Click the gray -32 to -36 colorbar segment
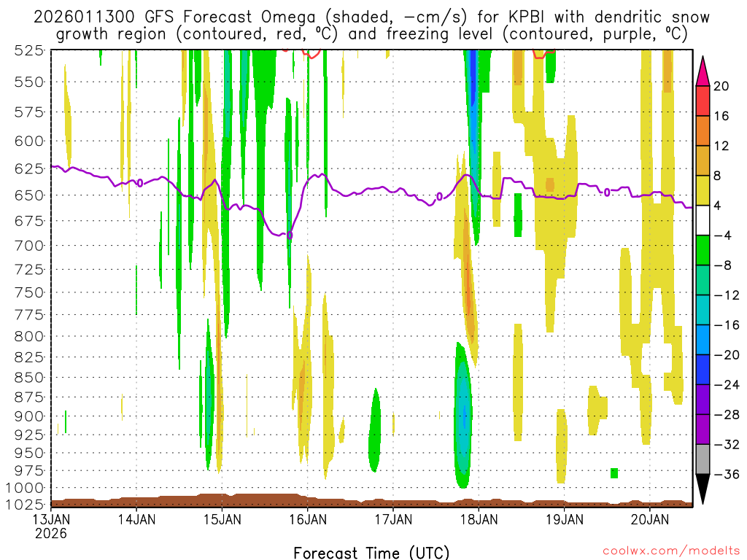Image resolution: width=747 pixels, height=560 pixels. [703, 459]
